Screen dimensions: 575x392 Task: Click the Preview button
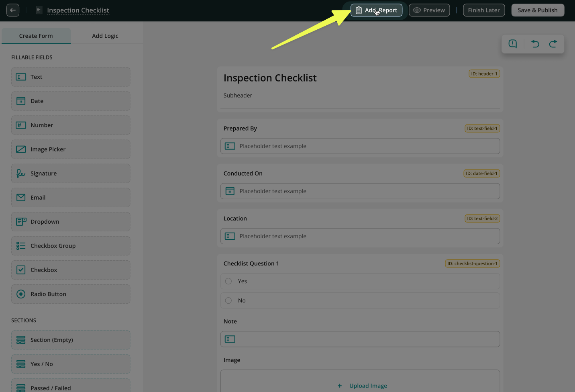pyautogui.click(x=429, y=10)
